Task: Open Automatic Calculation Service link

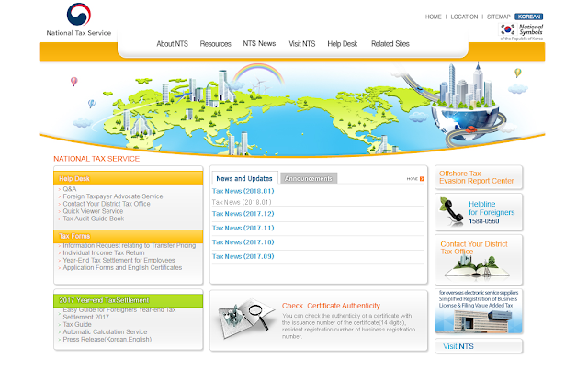Action: point(105,332)
